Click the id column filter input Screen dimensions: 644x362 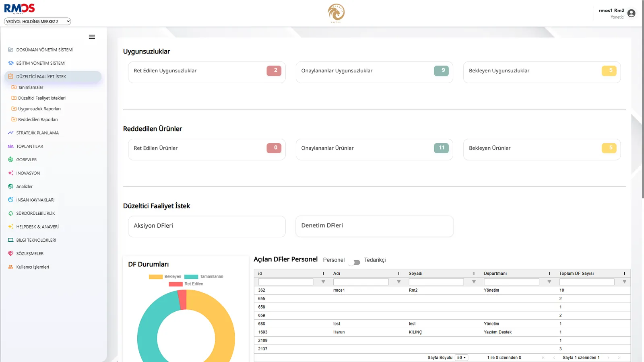coord(286,282)
